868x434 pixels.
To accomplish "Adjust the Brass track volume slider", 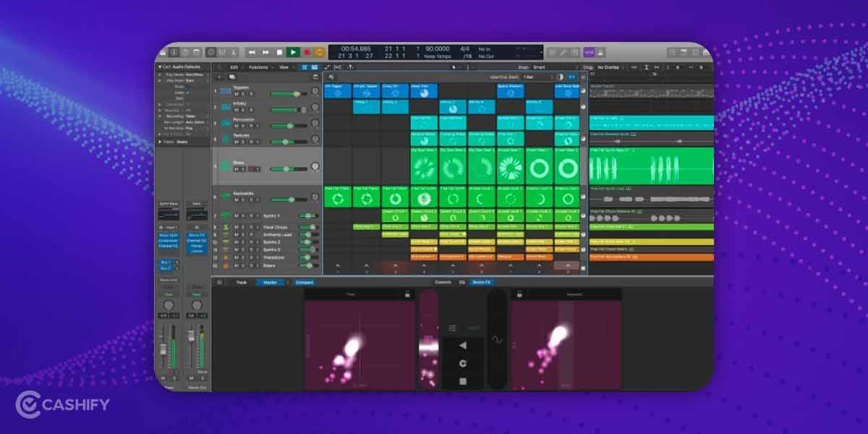I will pyautogui.click(x=286, y=169).
